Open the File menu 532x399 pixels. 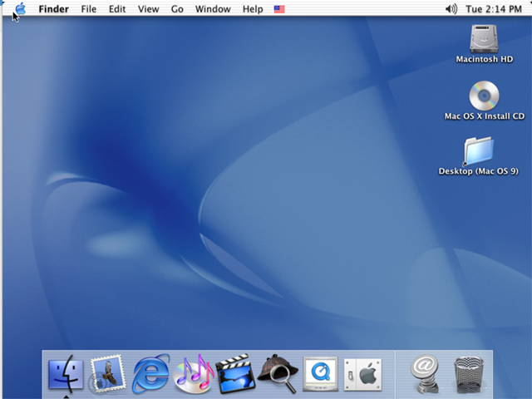tap(88, 9)
